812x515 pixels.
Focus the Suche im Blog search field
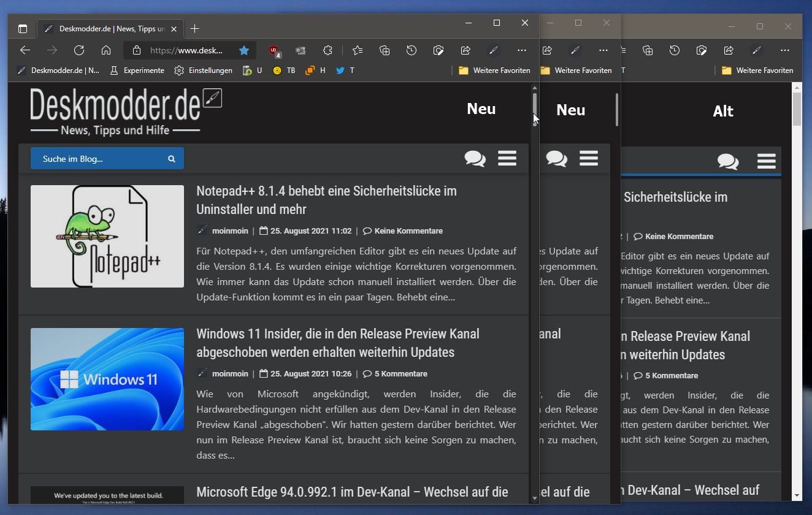coord(107,159)
